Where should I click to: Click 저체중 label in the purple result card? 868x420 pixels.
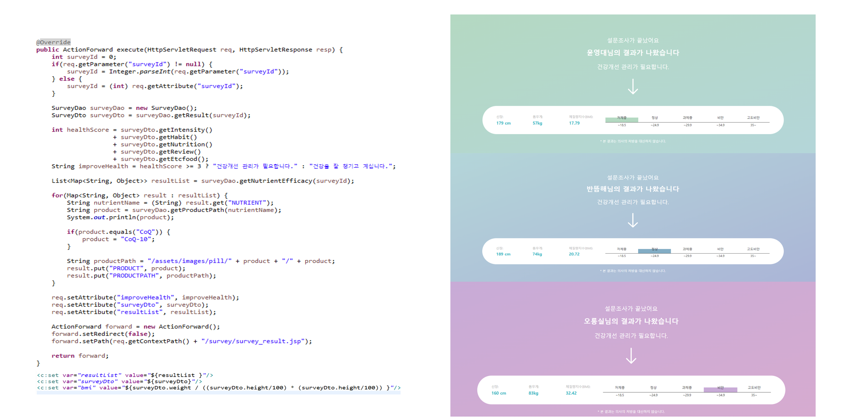pyautogui.click(x=620, y=388)
